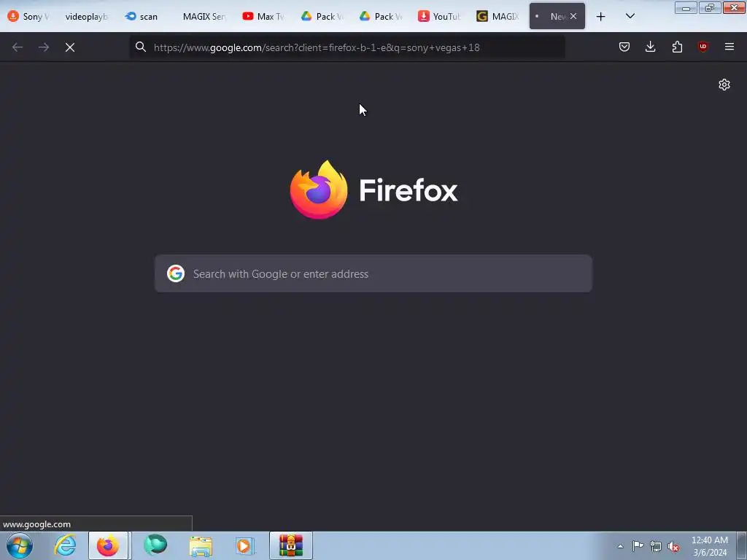The height and width of the screenshot is (560, 747).
Task: Open the green globe taskbar app
Action: tap(155, 545)
